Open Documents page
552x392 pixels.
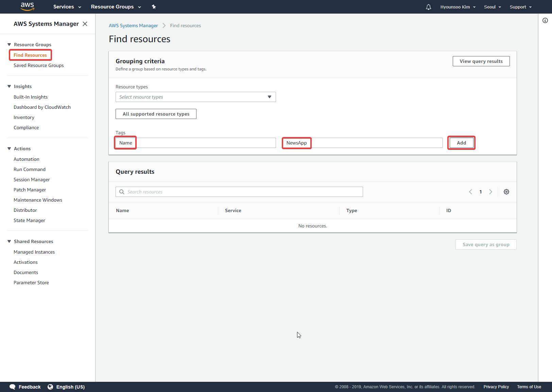pyautogui.click(x=26, y=272)
